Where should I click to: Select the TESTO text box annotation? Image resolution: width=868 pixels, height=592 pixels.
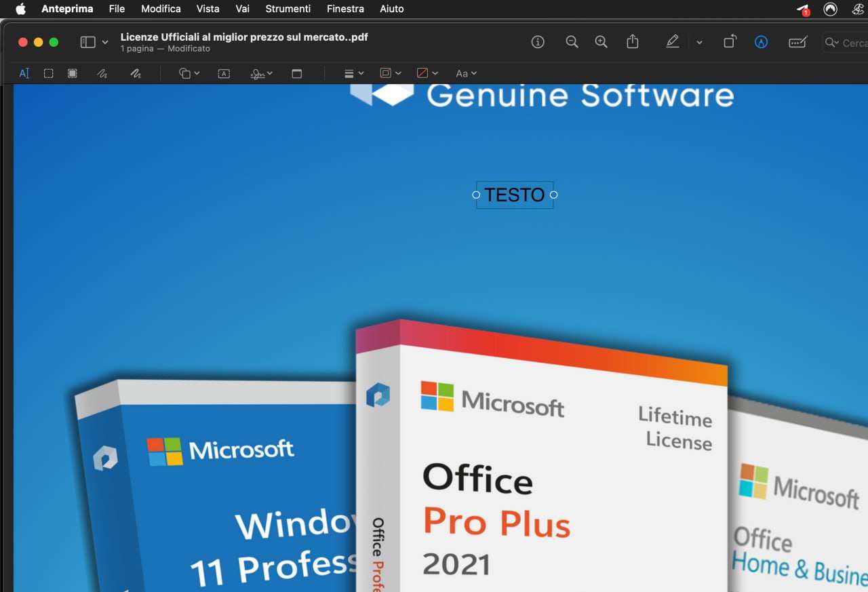[515, 195]
